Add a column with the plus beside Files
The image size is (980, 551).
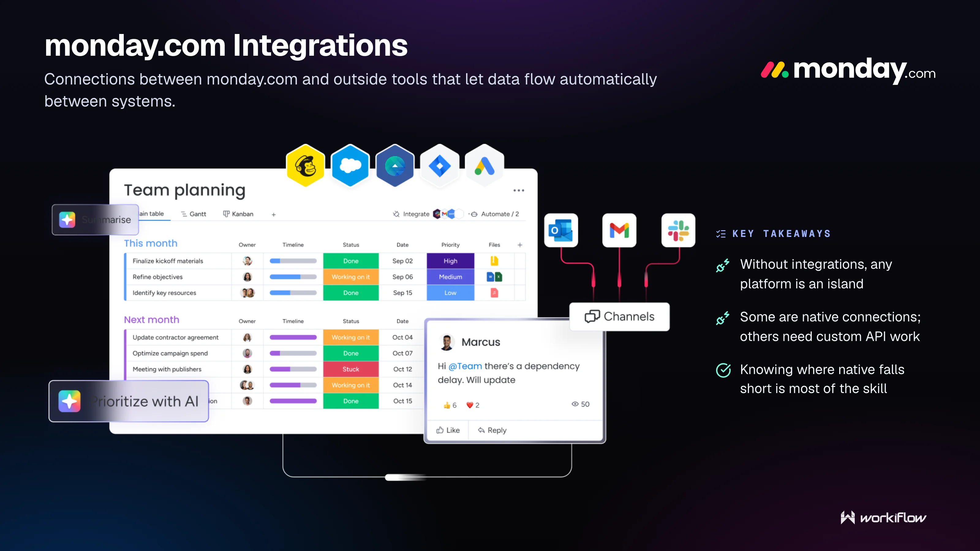point(520,245)
